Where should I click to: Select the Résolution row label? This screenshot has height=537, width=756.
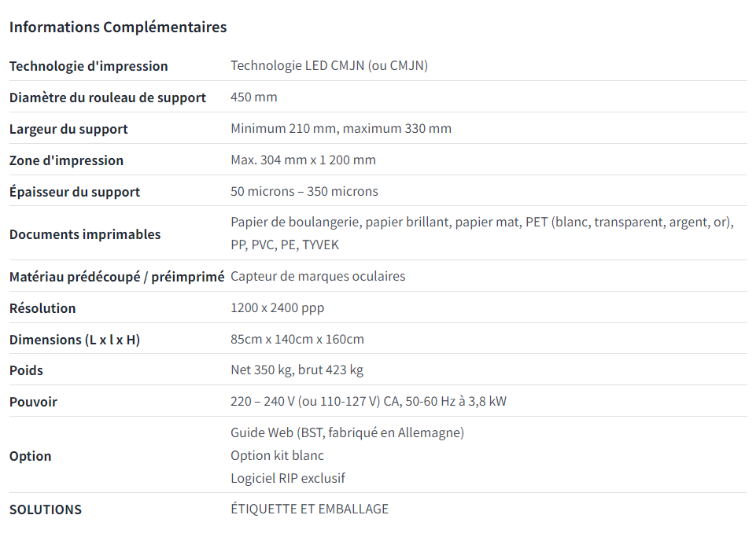click(x=42, y=308)
